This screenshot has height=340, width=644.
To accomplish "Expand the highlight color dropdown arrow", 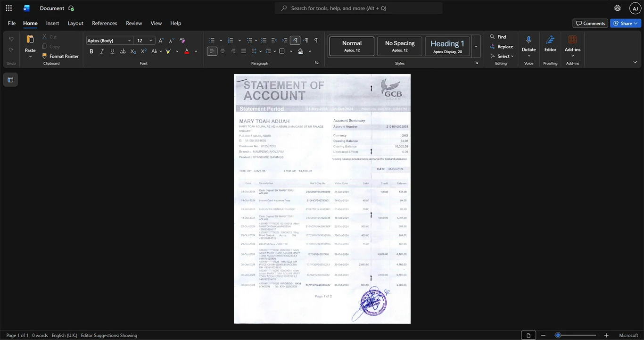I will pos(177,51).
